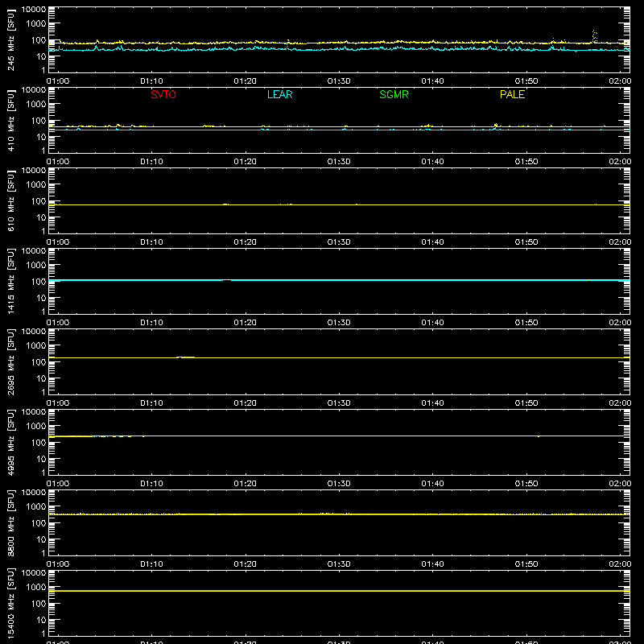The width and height of the screenshot is (644, 644).
Task: Click the 01:30 time label below the 245 MHz plot
Action: coord(339,81)
